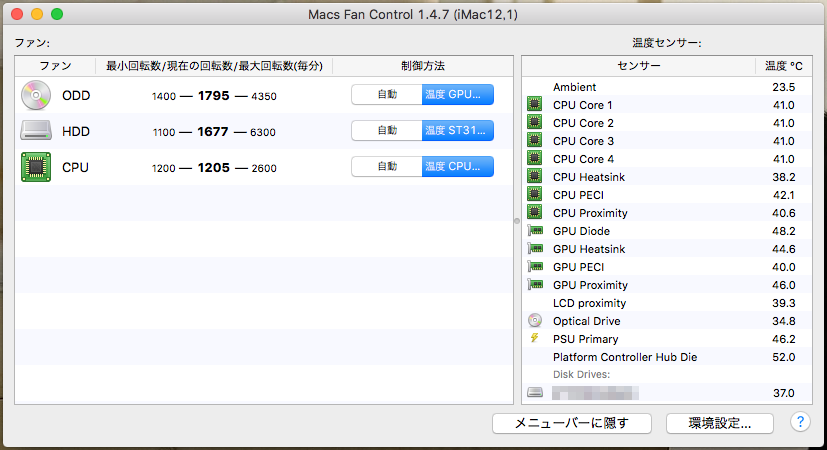Click the Optical Drive sensor name

click(586, 321)
